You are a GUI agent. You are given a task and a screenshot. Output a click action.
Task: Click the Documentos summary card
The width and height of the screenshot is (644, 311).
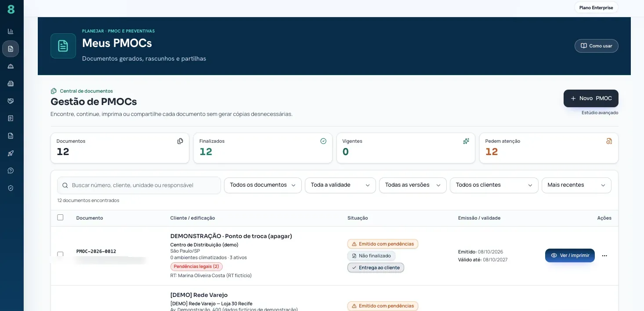coord(120,148)
